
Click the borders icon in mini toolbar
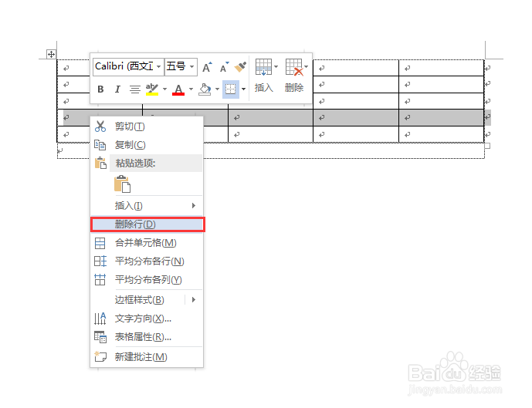(231, 89)
